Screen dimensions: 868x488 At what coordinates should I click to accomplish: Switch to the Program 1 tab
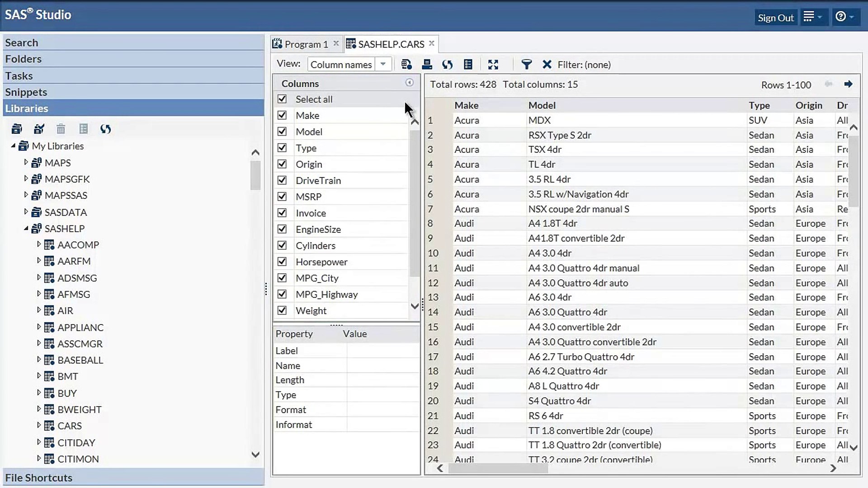(x=306, y=44)
